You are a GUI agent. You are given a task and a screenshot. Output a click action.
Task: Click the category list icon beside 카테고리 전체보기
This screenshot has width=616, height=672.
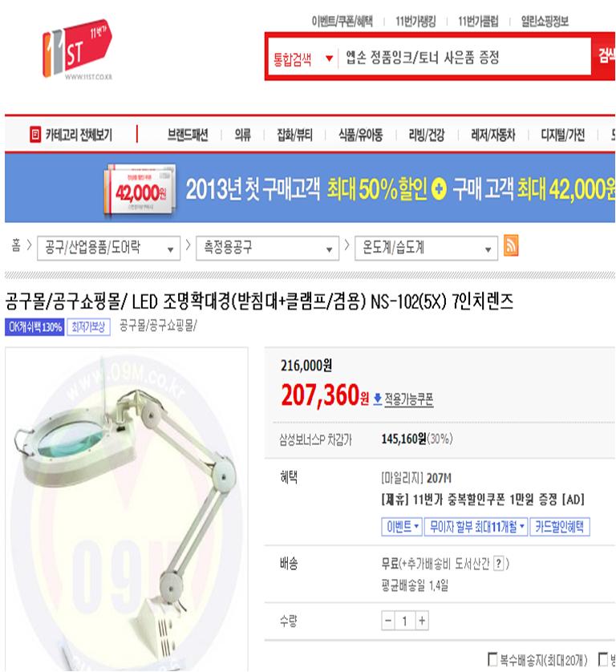click(x=35, y=135)
